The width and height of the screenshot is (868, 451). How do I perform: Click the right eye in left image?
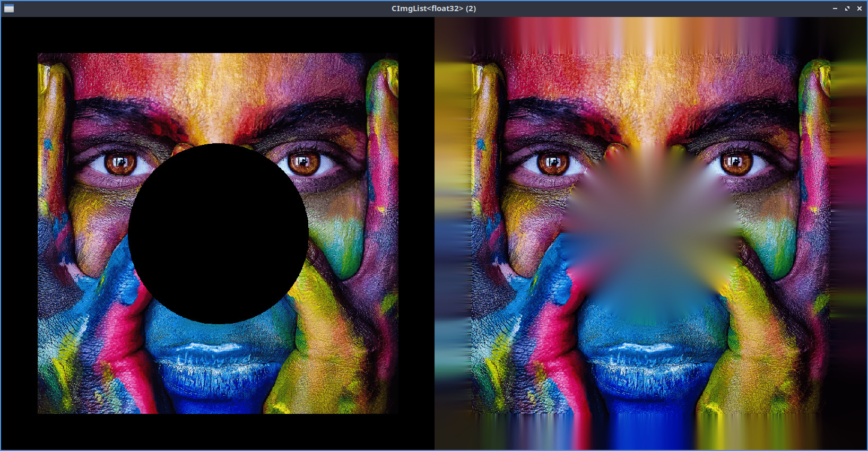(304, 163)
